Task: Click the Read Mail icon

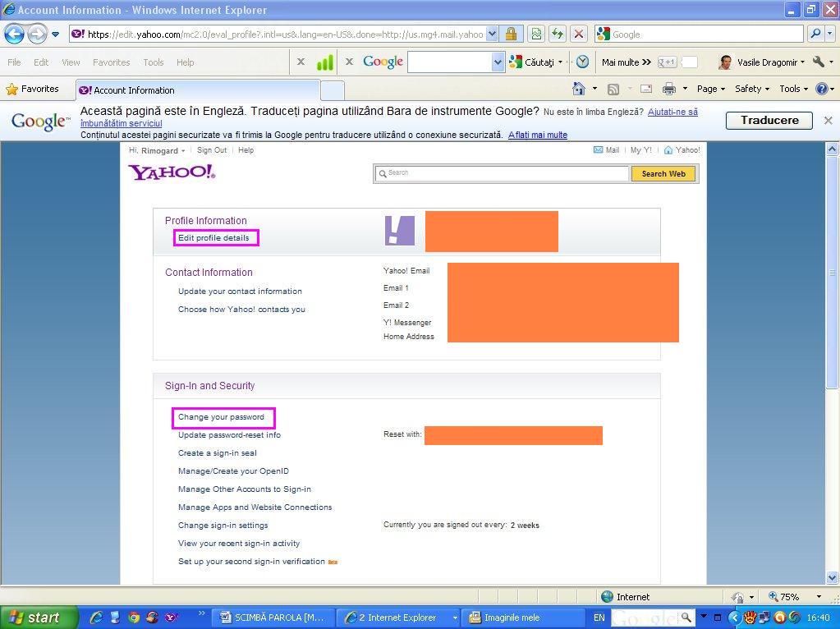Action: (x=646, y=89)
